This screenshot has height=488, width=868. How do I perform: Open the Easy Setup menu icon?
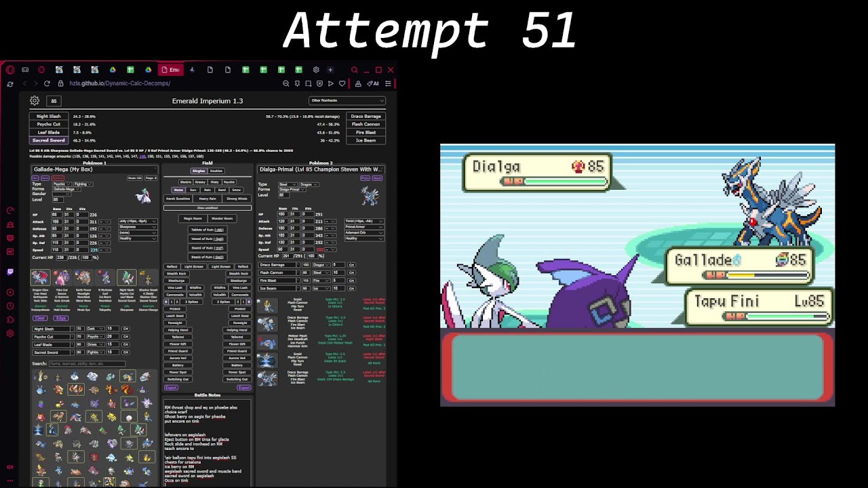[x=388, y=83]
